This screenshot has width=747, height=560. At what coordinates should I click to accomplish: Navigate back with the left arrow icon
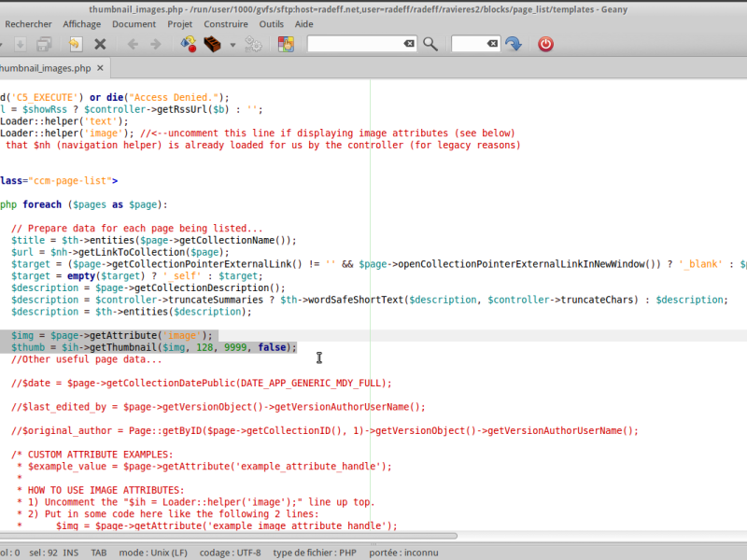pos(133,44)
